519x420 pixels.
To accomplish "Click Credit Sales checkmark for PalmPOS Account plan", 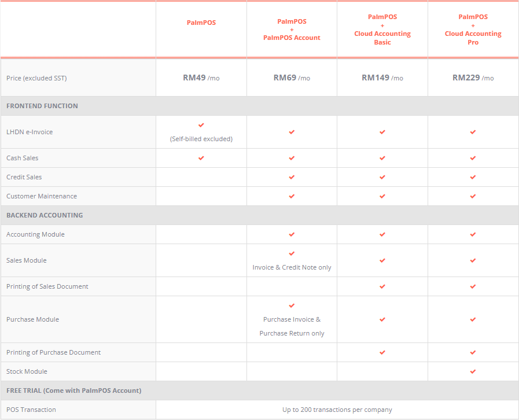I will pos(292,177).
